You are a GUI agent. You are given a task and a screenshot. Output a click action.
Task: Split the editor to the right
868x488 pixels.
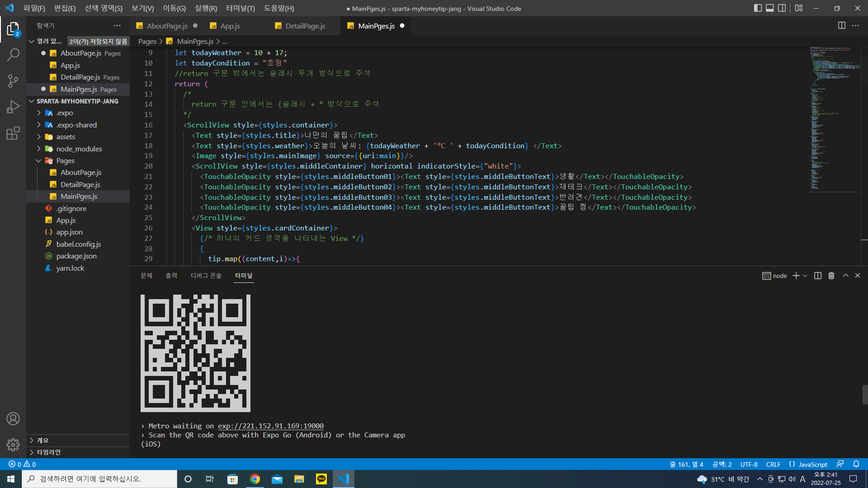point(841,26)
